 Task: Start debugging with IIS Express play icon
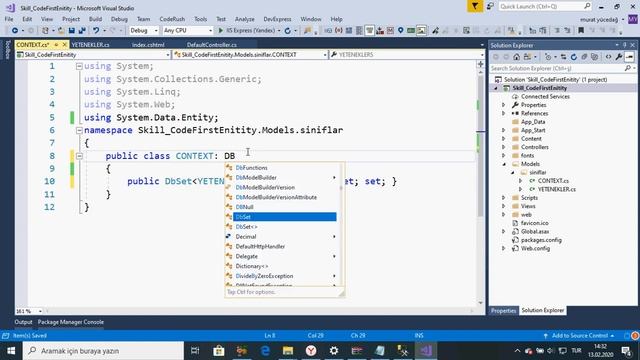[x=221, y=31]
